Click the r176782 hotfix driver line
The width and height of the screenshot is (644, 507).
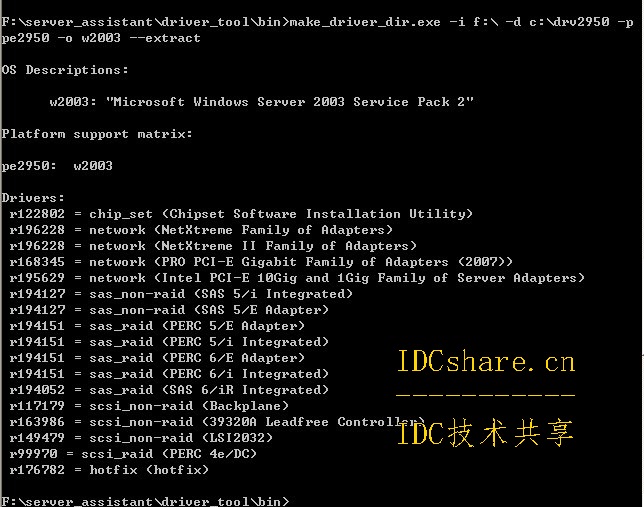pos(109,470)
